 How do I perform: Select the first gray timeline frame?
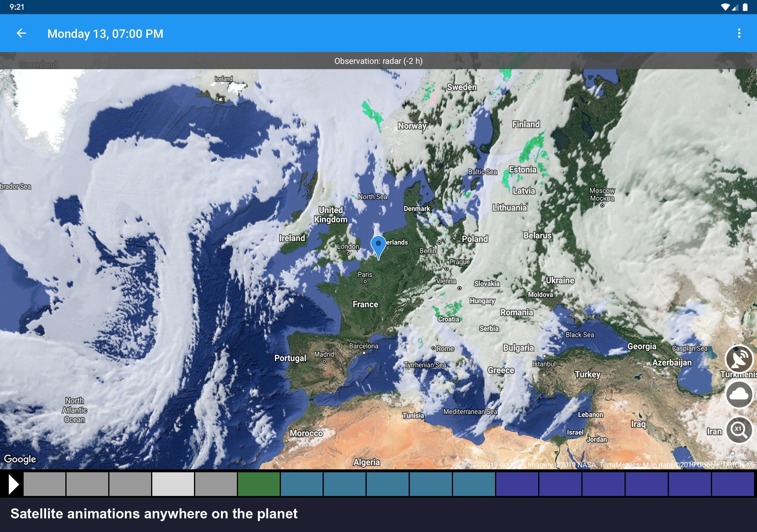[44, 484]
